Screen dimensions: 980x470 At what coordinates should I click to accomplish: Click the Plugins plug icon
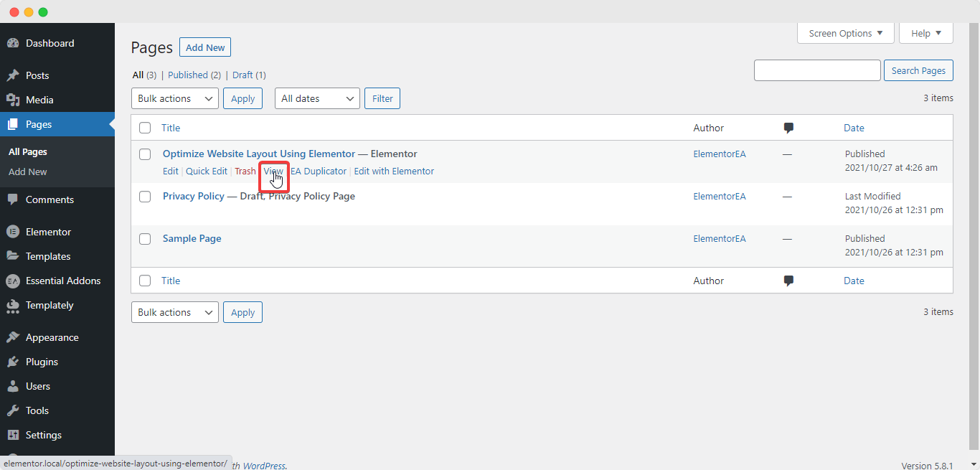(13, 362)
